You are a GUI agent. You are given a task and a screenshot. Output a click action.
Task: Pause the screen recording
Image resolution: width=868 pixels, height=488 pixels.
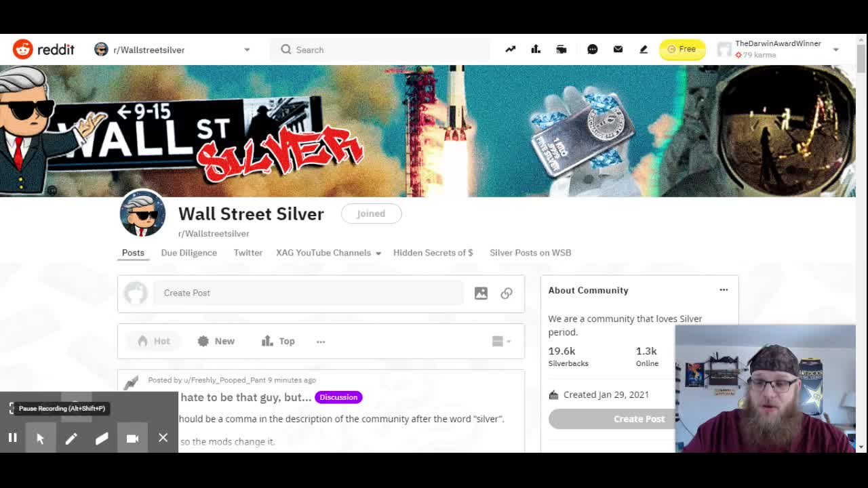12,438
